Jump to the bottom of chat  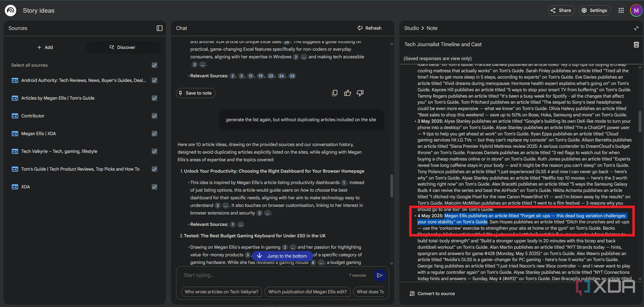[x=282, y=256]
